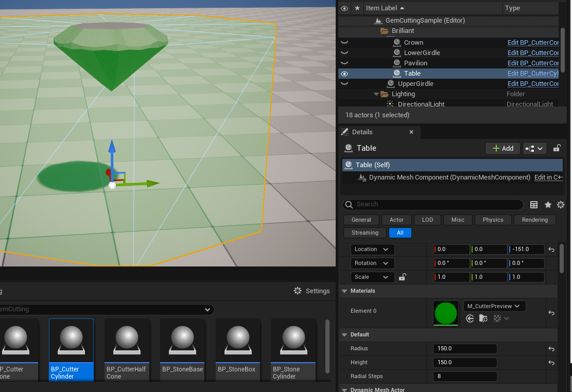This screenshot has width=572, height=392.
Task: Filter details by Physics category
Action: coord(493,220)
